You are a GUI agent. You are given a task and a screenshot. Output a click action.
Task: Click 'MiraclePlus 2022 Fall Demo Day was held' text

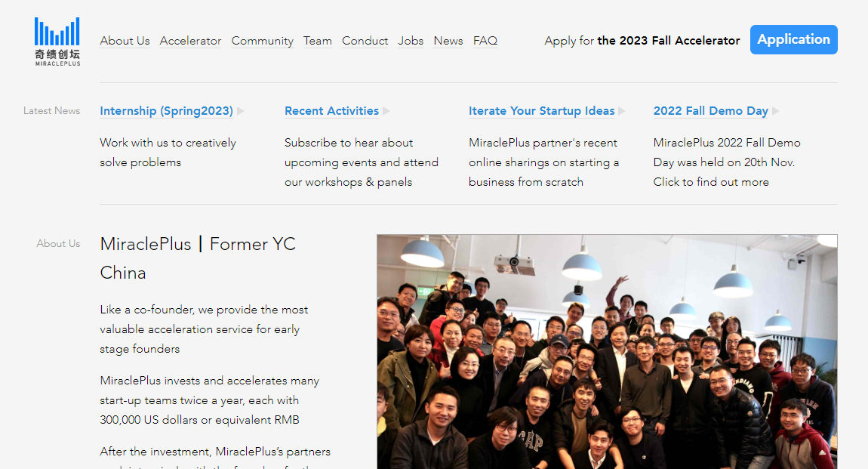pyautogui.click(x=727, y=162)
